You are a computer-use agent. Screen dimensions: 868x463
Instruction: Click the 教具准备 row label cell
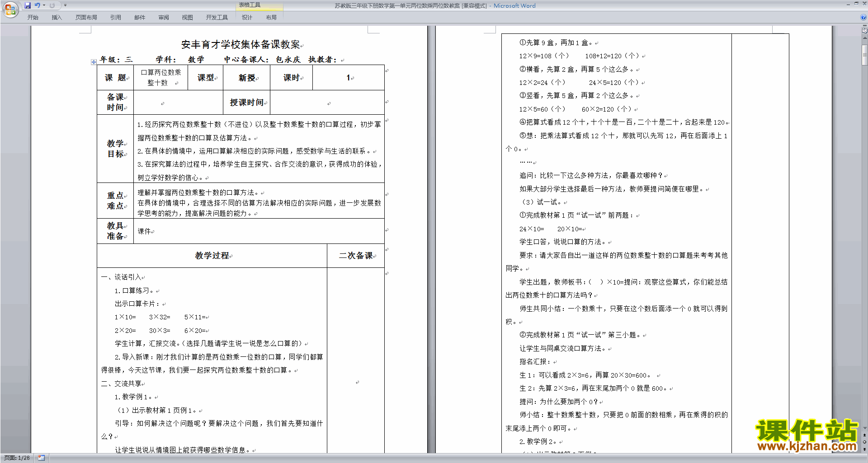[115, 231]
